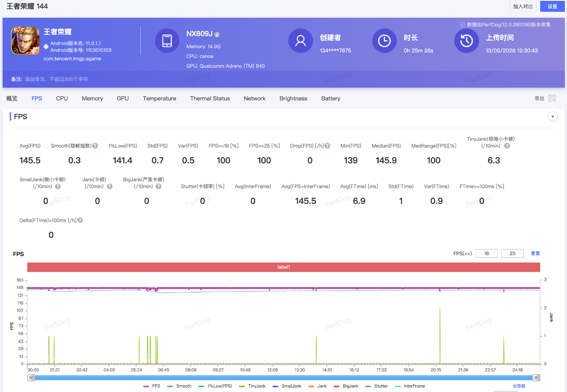Click the 上传时间 history clock icon
The height and width of the screenshot is (392, 567).
pyautogui.click(x=466, y=41)
